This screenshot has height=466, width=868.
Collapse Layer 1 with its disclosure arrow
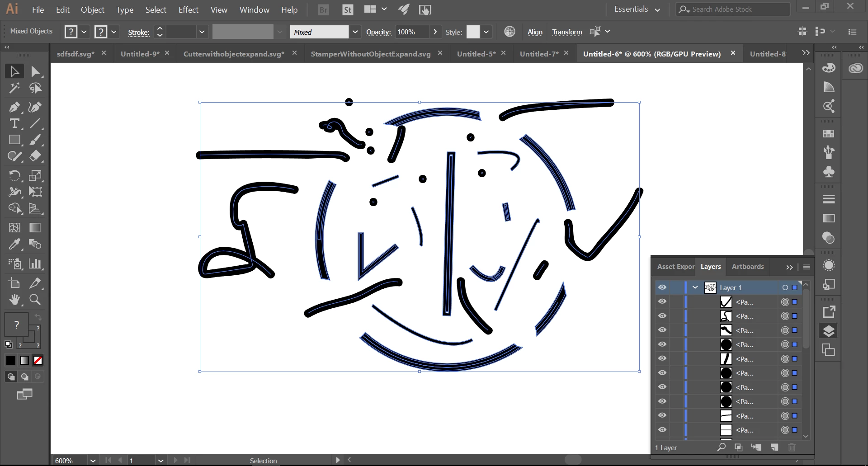[695, 287]
